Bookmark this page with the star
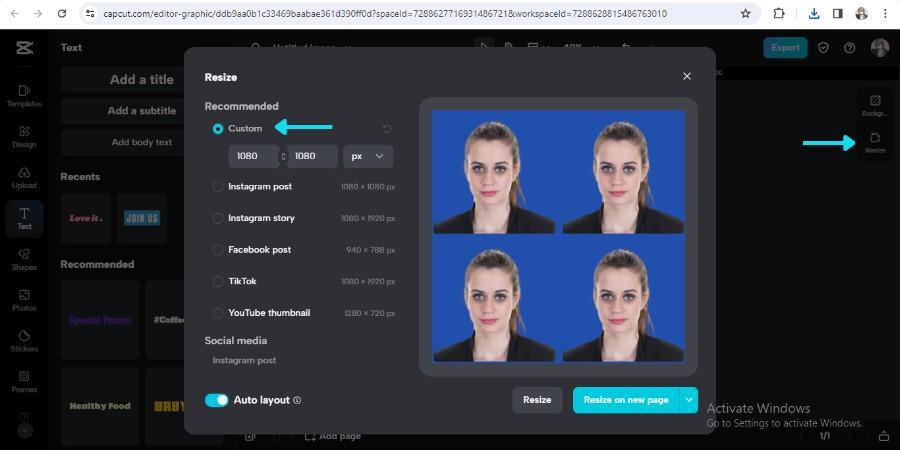 (x=746, y=14)
